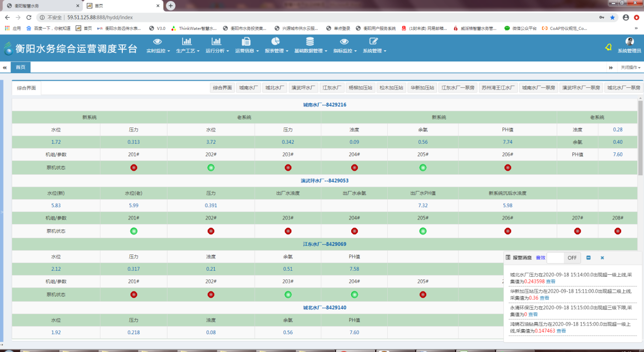This screenshot has height=352, width=644.
Task: Open the 基础数据管理 menu
Action: click(310, 45)
